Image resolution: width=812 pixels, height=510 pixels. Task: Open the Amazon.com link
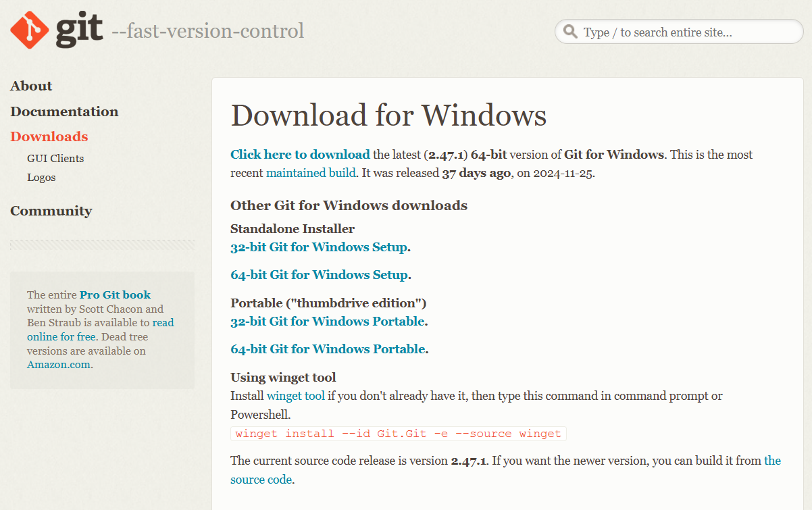click(59, 365)
